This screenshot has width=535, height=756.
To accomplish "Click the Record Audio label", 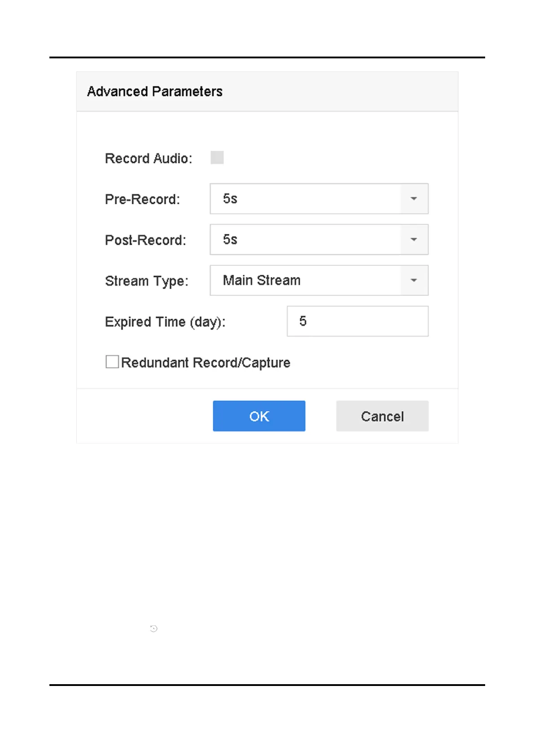I will (149, 158).
